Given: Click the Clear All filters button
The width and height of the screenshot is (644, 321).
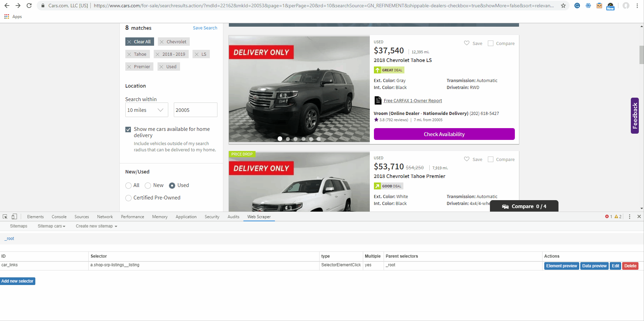Looking at the screenshot, I should [x=140, y=42].
